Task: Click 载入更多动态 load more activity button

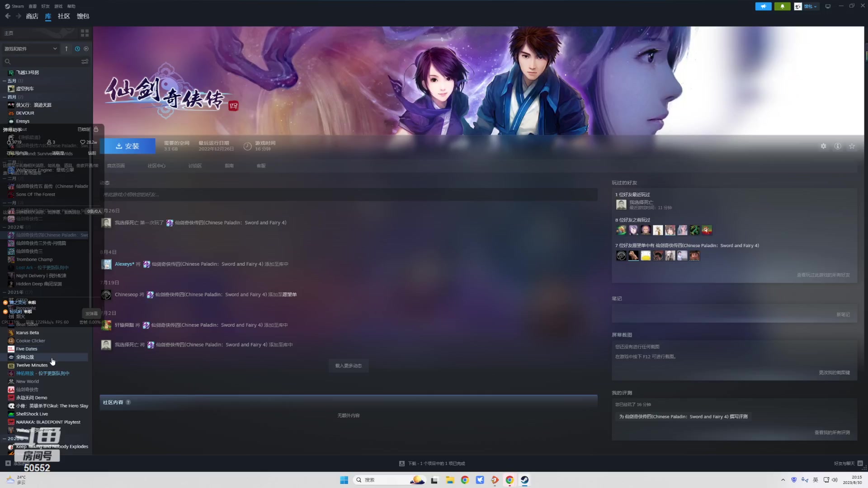Action: click(x=349, y=366)
